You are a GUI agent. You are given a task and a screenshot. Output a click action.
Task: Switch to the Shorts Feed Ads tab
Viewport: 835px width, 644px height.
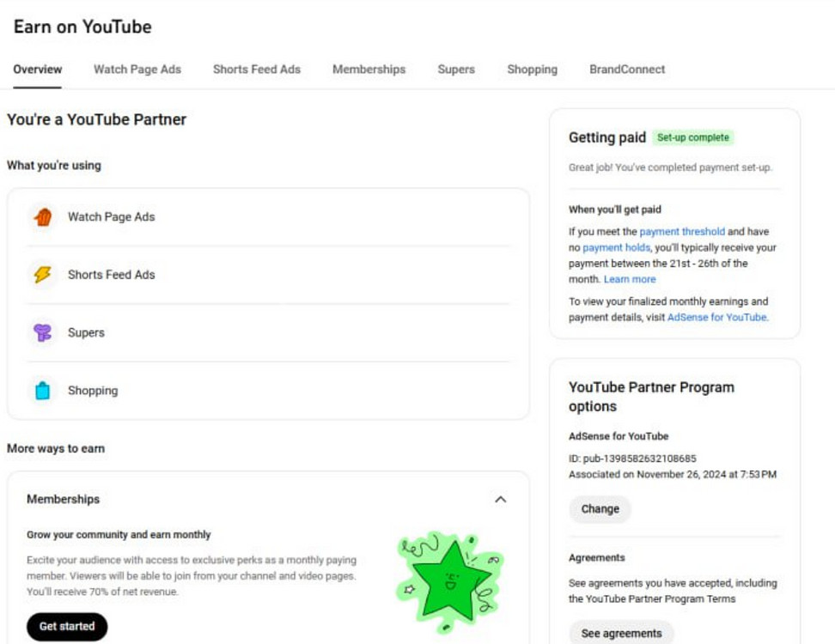click(x=257, y=70)
